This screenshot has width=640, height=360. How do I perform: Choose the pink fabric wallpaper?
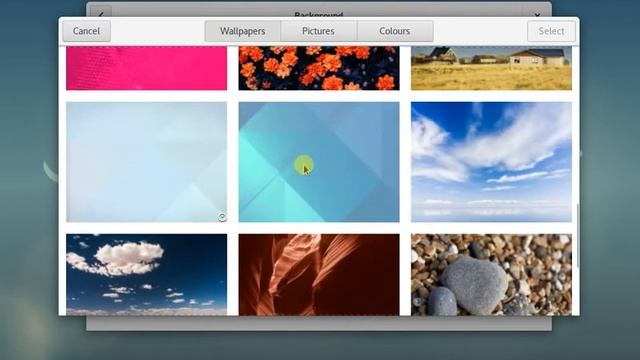pos(147,68)
